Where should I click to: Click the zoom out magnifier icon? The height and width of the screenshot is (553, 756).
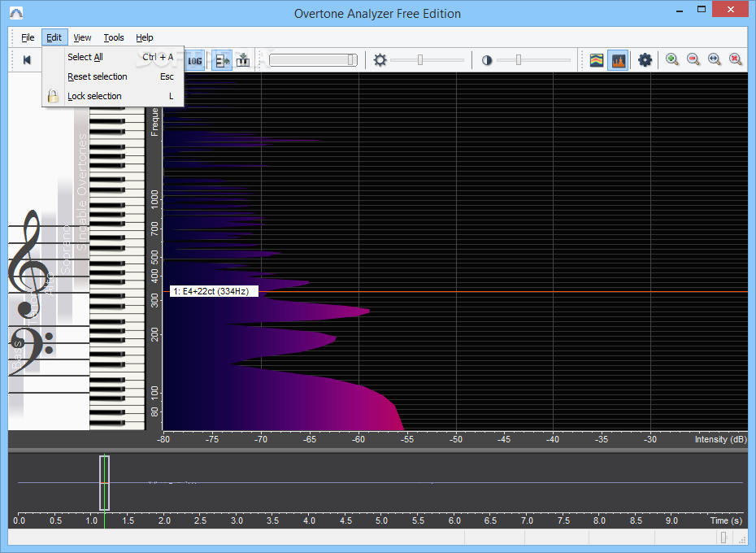[693, 59]
